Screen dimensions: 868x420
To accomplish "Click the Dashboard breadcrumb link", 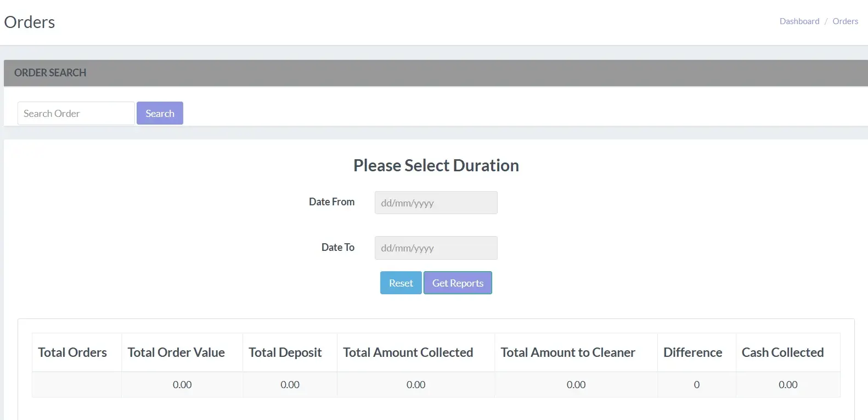I will click(x=799, y=21).
